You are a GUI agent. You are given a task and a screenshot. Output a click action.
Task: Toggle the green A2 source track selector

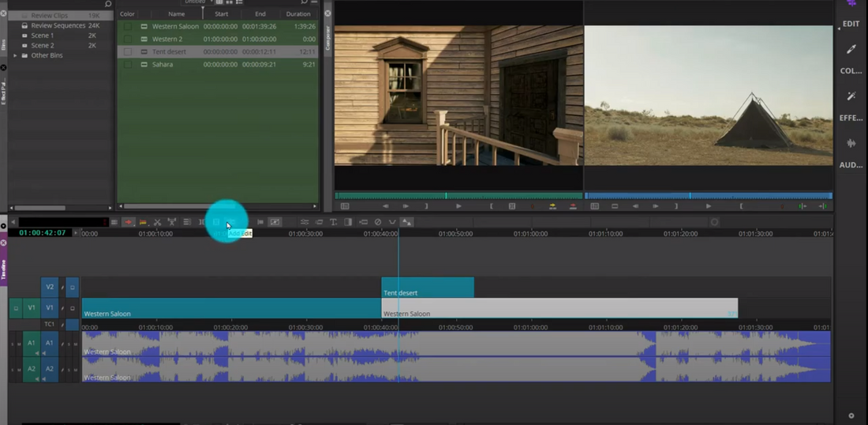tap(32, 369)
